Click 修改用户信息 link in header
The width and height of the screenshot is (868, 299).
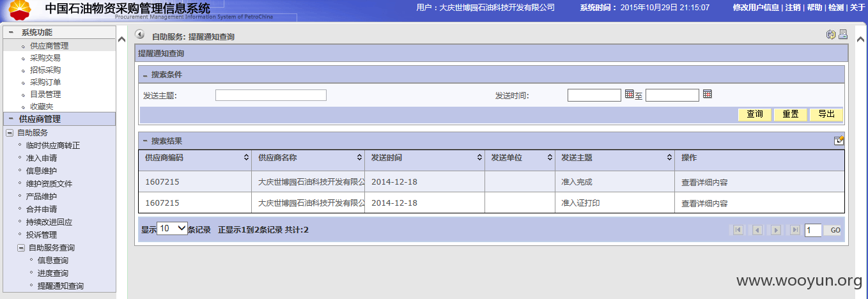click(756, 8)
